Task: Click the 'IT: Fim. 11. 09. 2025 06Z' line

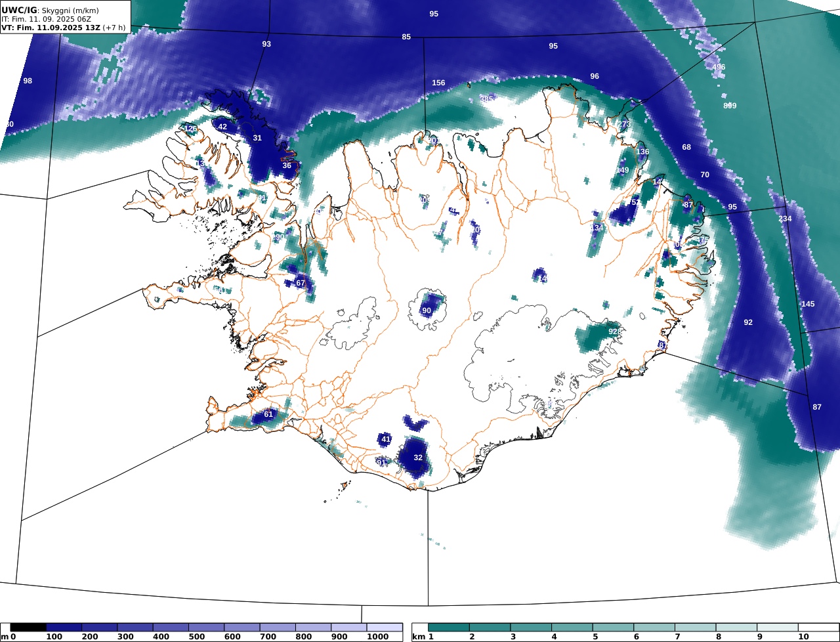Action: tap(46, 20)
